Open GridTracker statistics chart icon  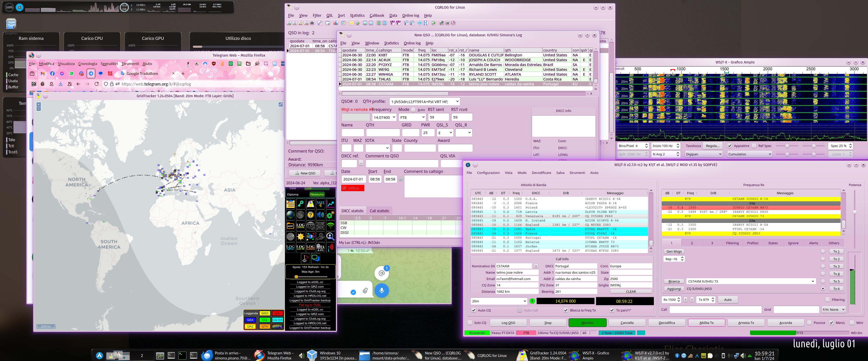pos(331,204)
